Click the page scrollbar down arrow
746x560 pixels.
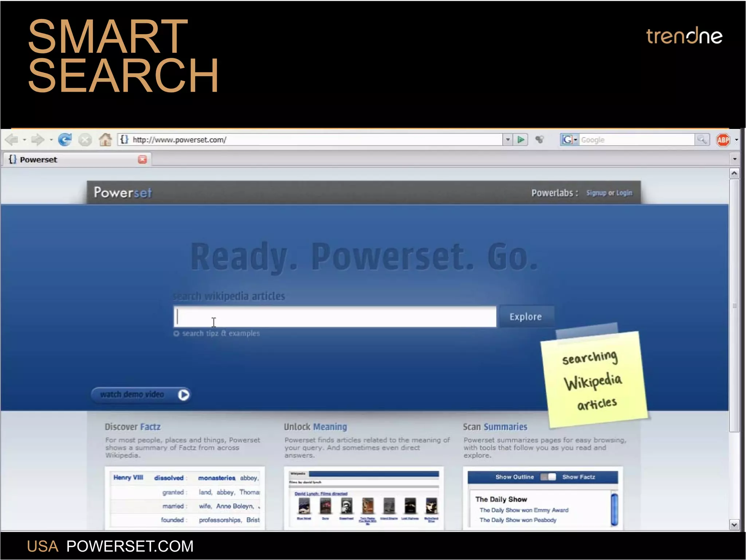[x=734, y=525]
